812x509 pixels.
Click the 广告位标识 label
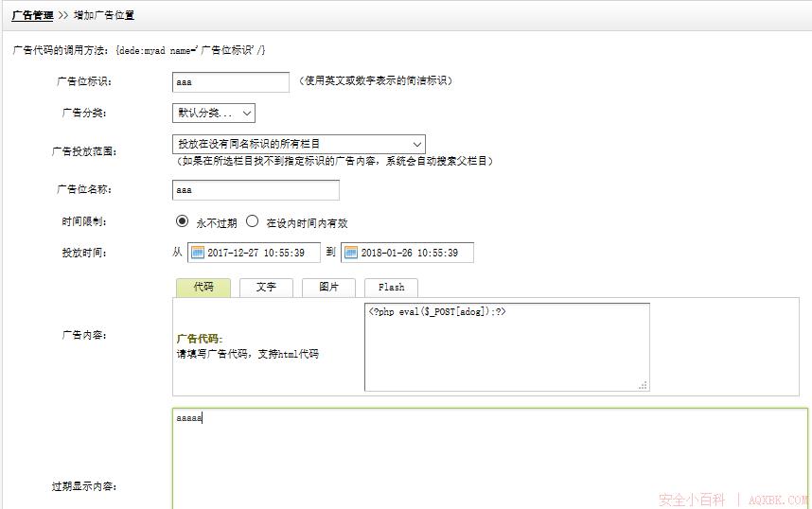click(x=84, y=81)
